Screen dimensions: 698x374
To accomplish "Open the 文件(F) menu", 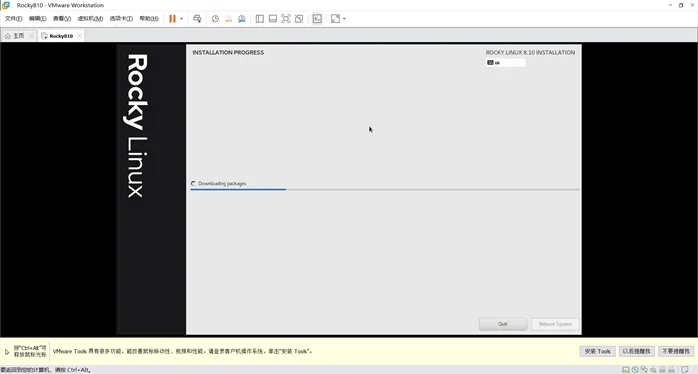I will pos(13,19).
